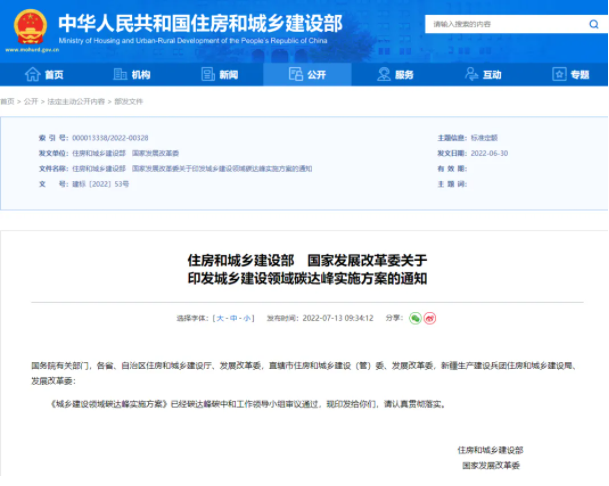Open the 互动 nav item
609x486 pixels.
483,74
